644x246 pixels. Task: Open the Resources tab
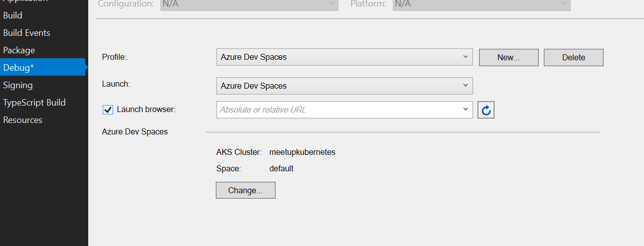tap(23, 120)
